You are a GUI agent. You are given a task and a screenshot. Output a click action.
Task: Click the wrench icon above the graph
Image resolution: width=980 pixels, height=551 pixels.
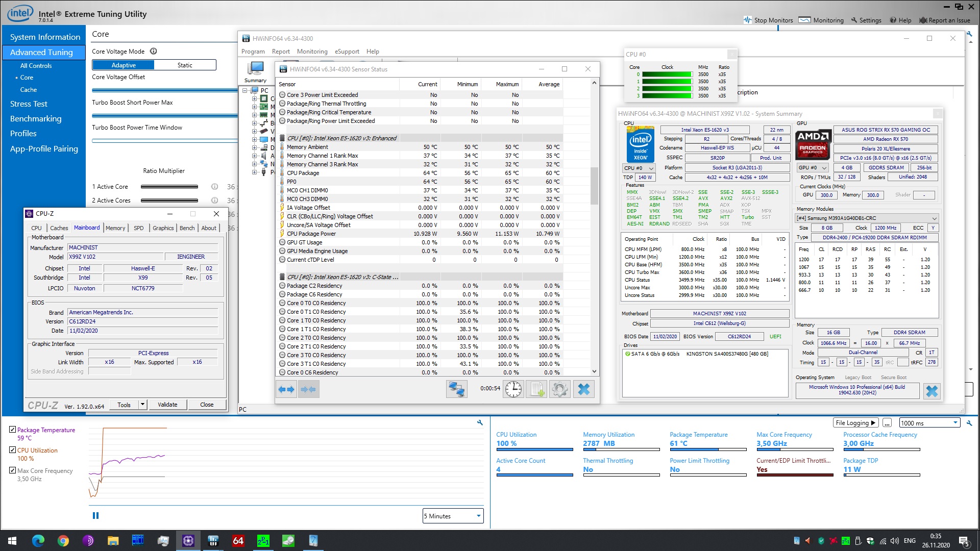(480, 422)
